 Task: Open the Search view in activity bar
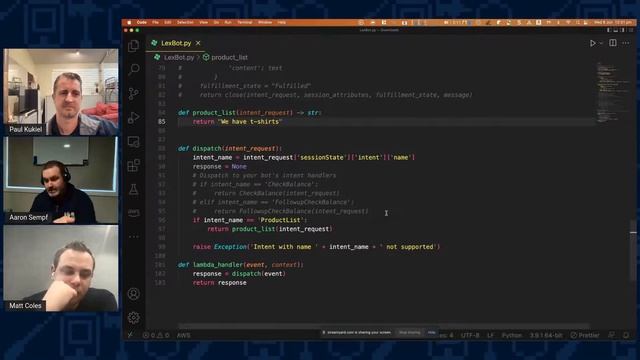click(133, 69)
